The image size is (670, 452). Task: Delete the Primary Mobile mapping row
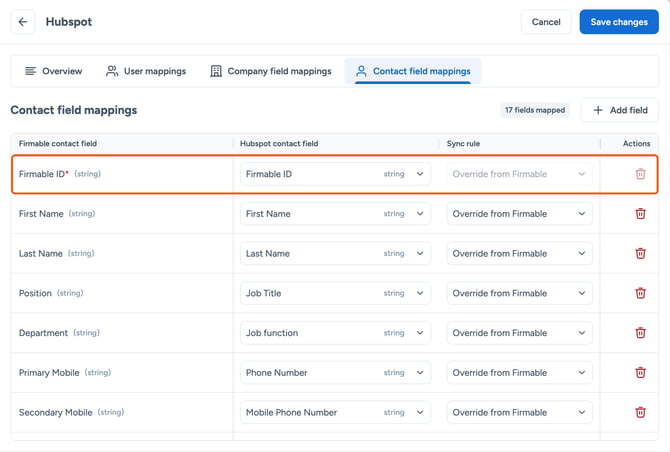tap(640, 373)
